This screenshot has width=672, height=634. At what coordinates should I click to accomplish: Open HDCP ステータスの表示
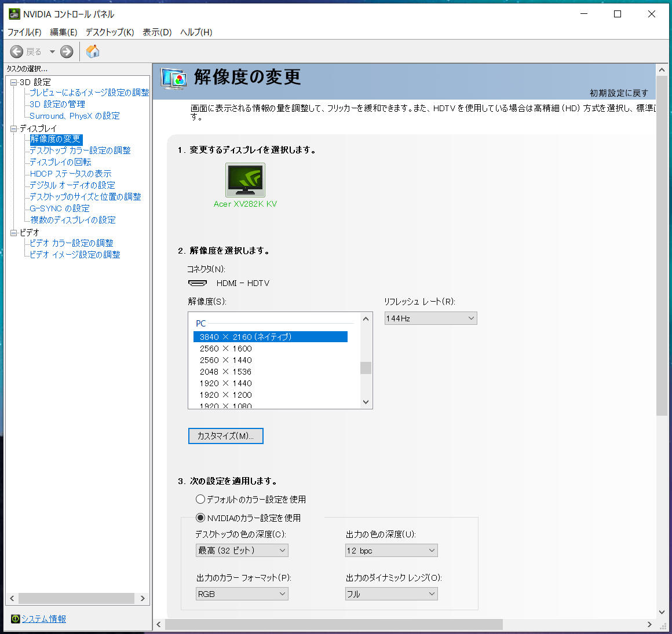point(70,174)
